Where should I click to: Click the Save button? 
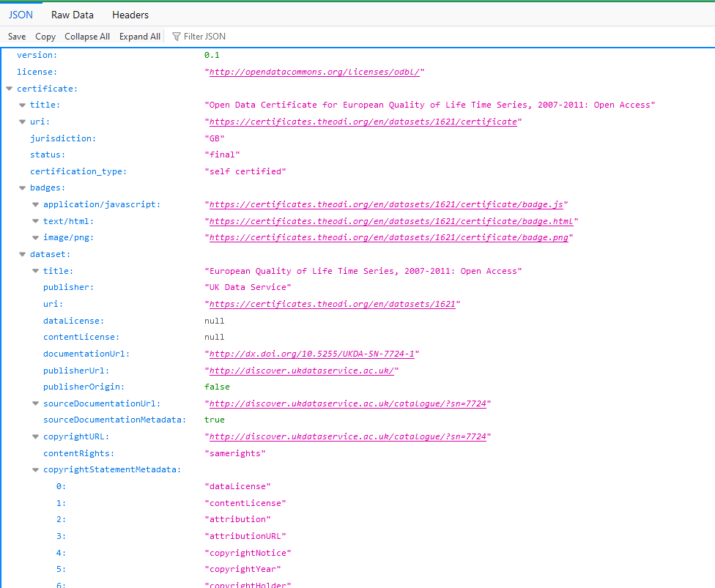[17, 37]
